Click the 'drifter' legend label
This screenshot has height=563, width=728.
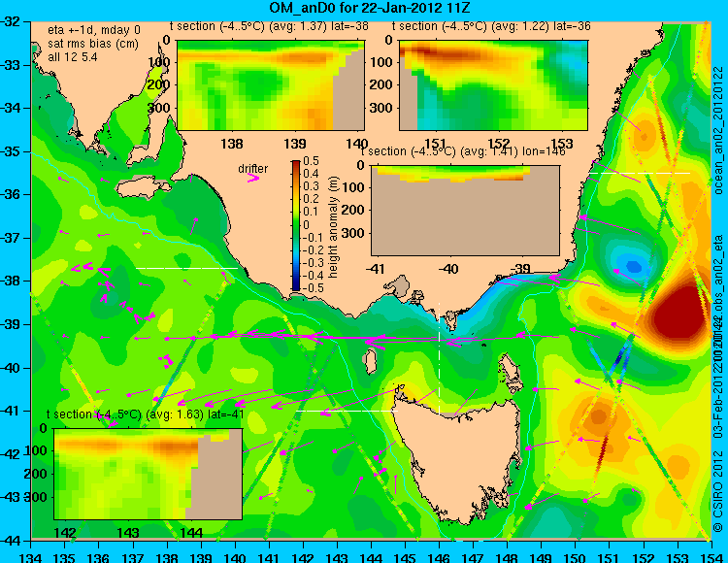click(253, 169)
